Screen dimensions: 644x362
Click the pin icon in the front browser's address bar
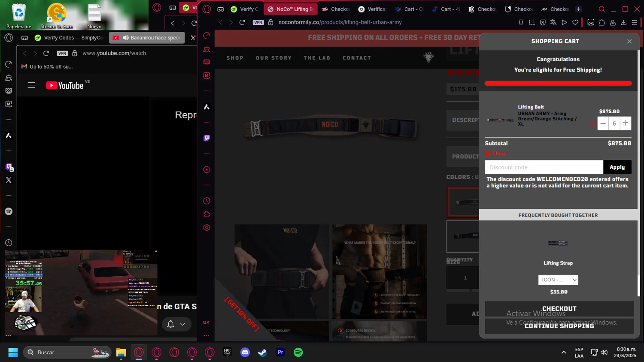click(521, 22)
